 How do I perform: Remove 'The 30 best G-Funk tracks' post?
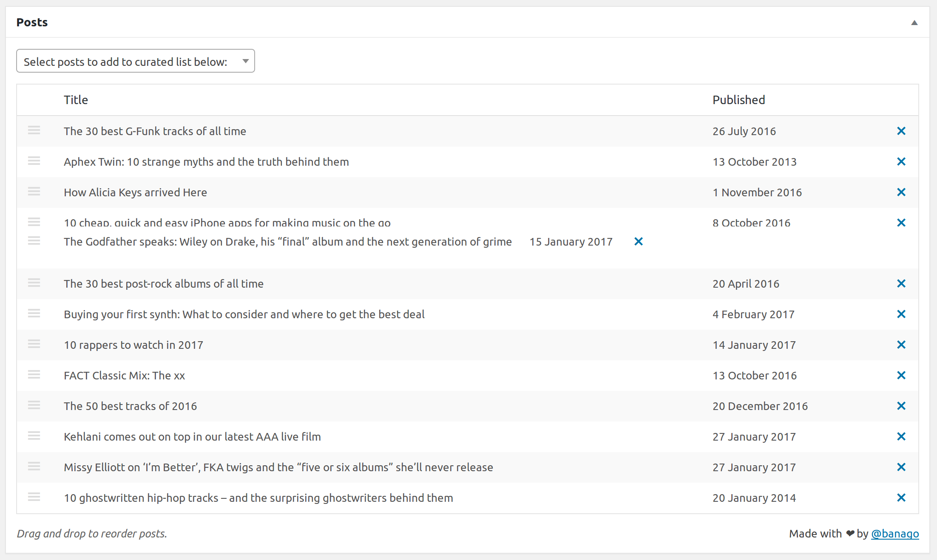[901, 131]
